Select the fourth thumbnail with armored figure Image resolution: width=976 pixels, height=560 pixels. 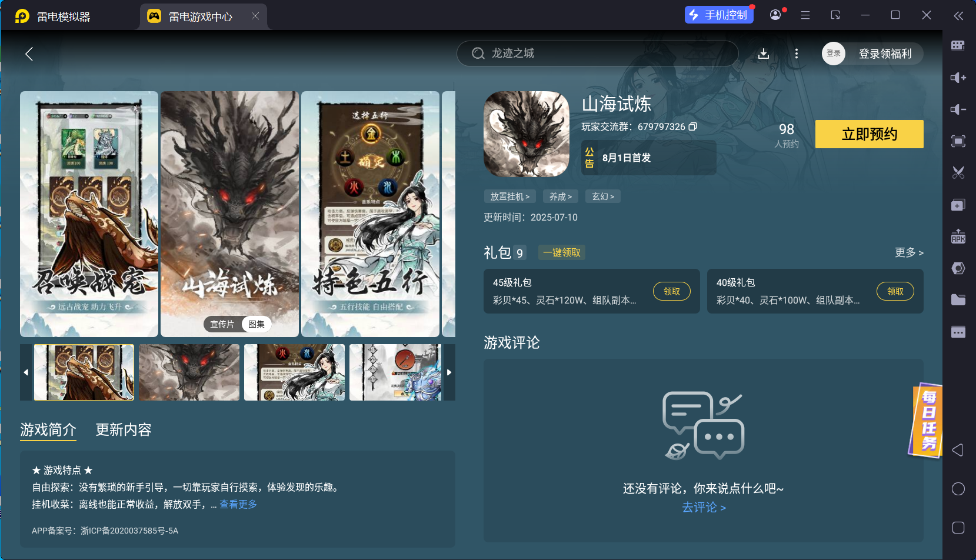click(395, 372)
